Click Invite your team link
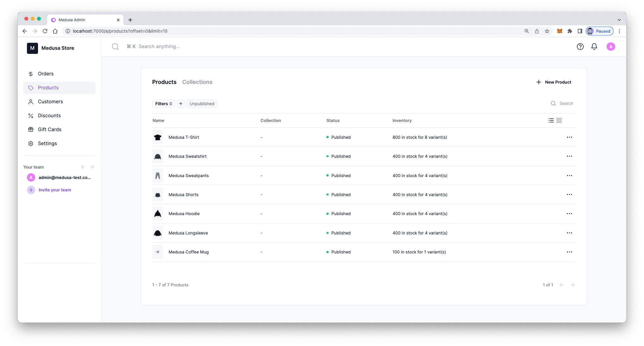Screen dimensions: 644x346 click(55, 190)
